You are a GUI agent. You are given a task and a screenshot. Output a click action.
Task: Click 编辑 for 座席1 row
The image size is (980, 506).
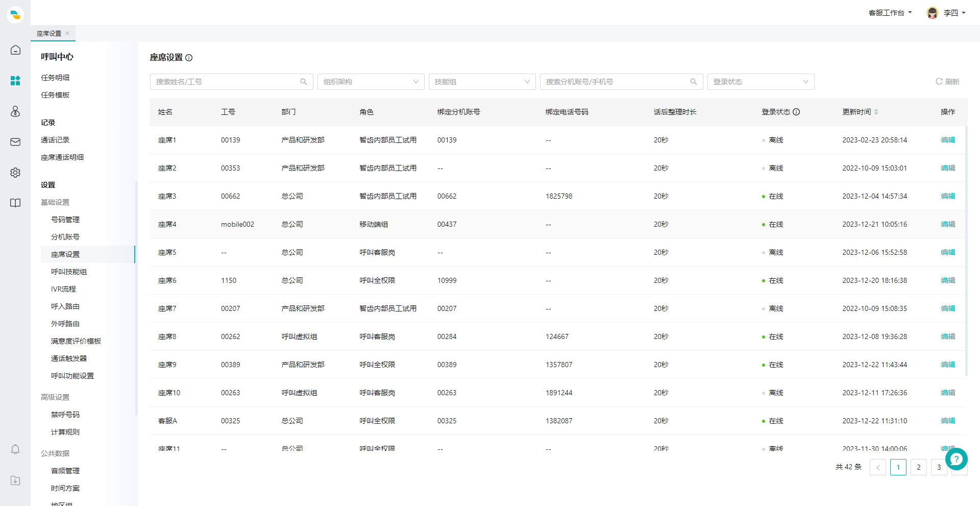point(948,140)
